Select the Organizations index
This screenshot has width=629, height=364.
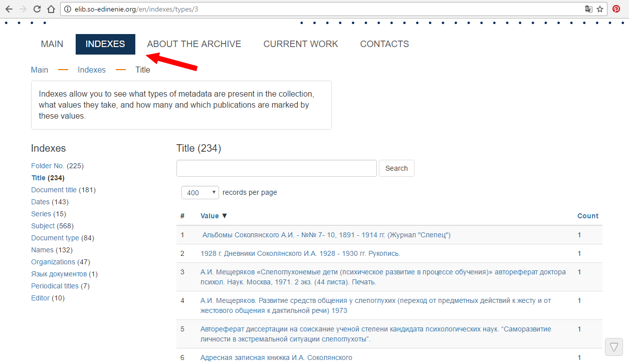53,262
